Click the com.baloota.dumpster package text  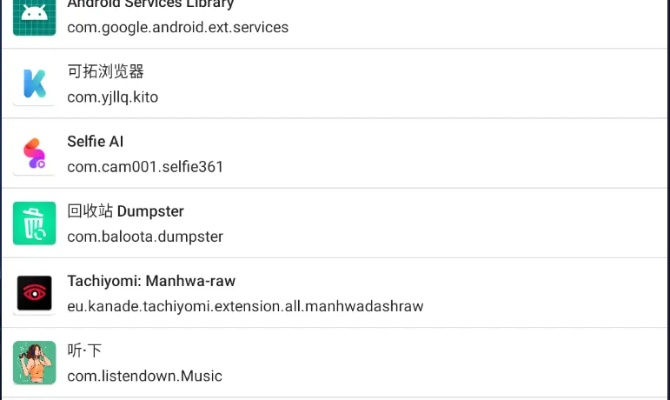145,236
